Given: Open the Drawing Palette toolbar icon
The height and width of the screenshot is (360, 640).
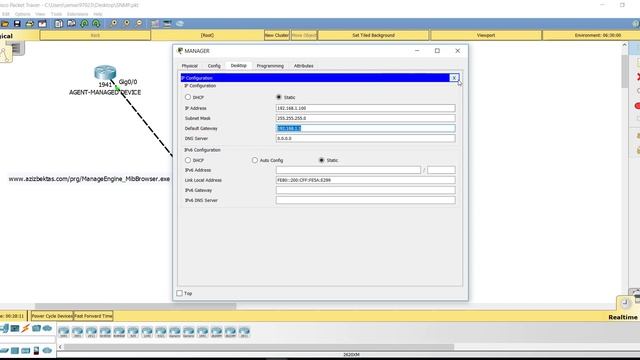Looking at the screenshot, I should pyautogui.click(x=155, y=24).
